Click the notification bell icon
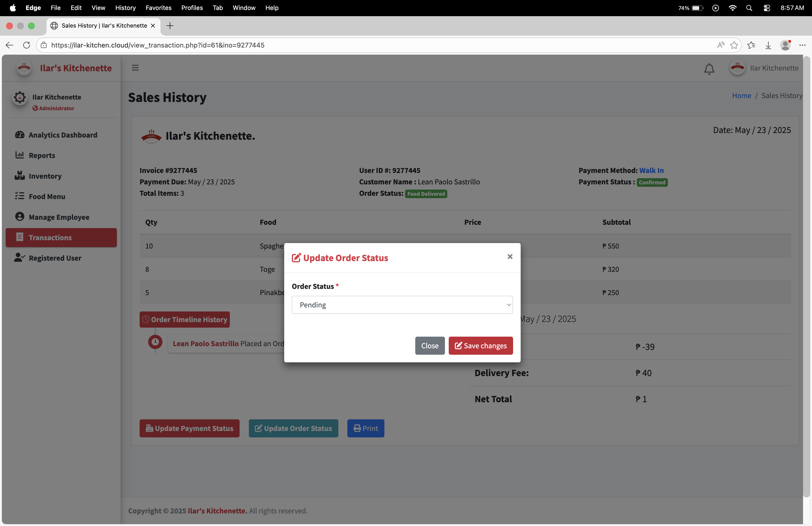812x526 pixels. click(x=709, y=69)
